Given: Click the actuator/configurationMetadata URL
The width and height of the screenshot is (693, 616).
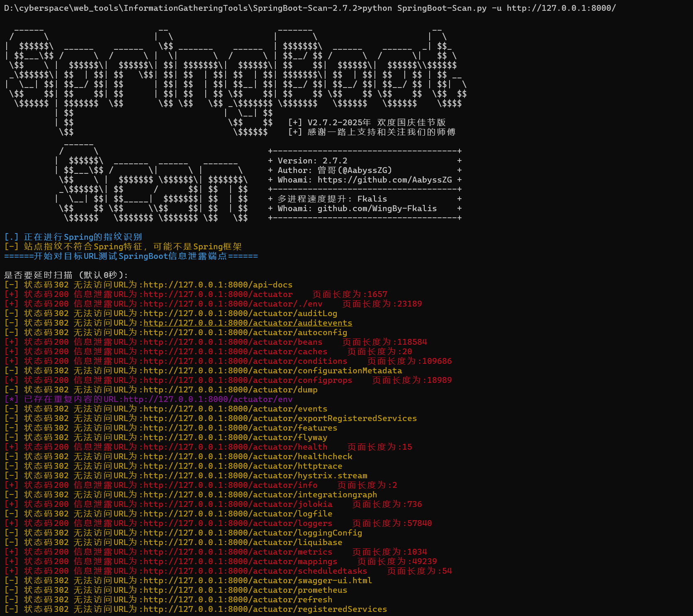Looking at the screenshot, I should [x=272, y=370].
